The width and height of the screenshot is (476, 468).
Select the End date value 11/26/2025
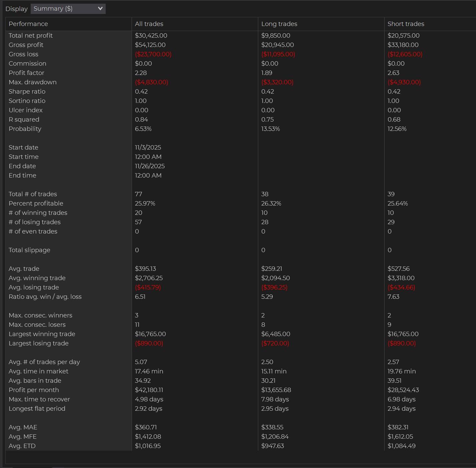150,166
